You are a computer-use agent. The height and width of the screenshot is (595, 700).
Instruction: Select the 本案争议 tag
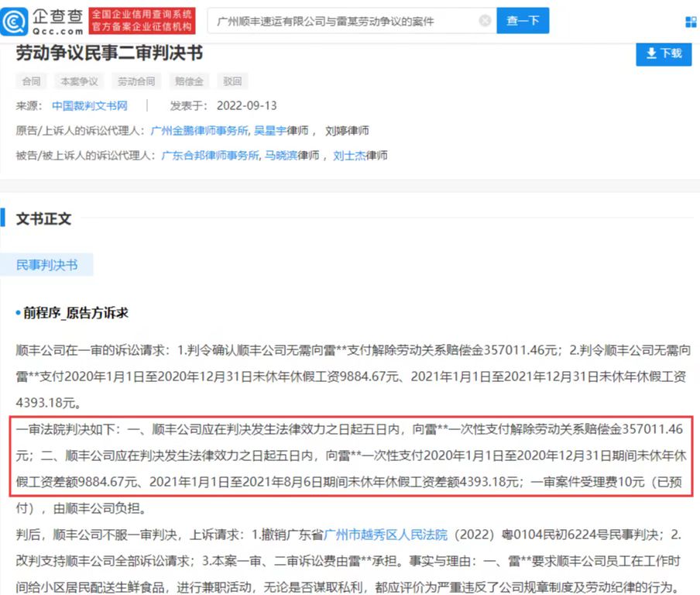tap(79, 81)
